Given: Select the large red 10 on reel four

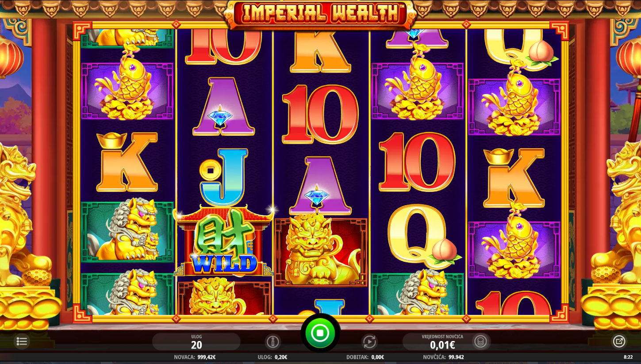Looking at the screenshot, I should pos(417,162).
